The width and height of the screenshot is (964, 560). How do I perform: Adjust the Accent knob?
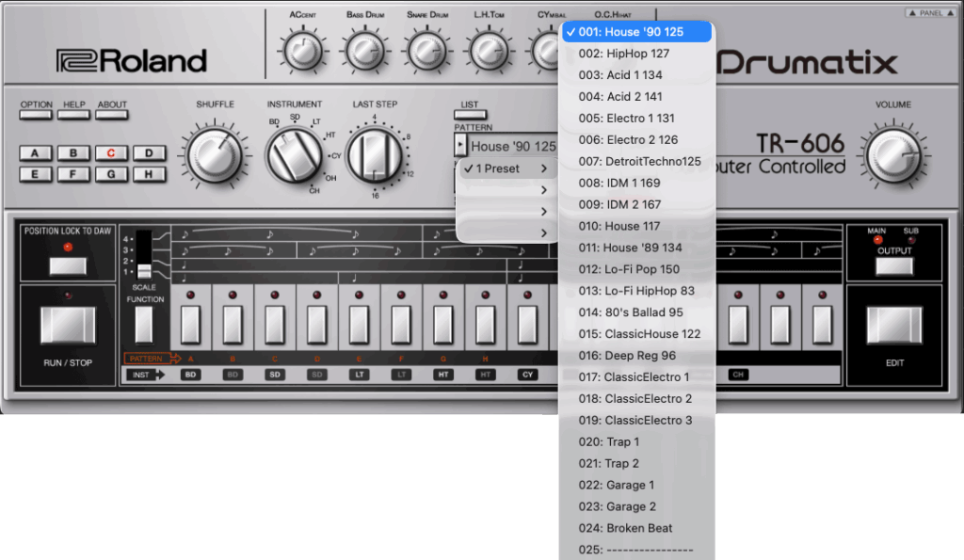[x=302, y=51]
